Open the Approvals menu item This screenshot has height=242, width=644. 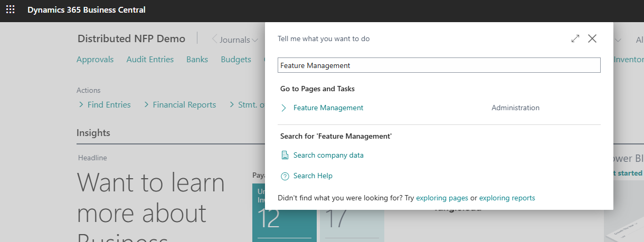pyautogui.click(x=95, y=60)
